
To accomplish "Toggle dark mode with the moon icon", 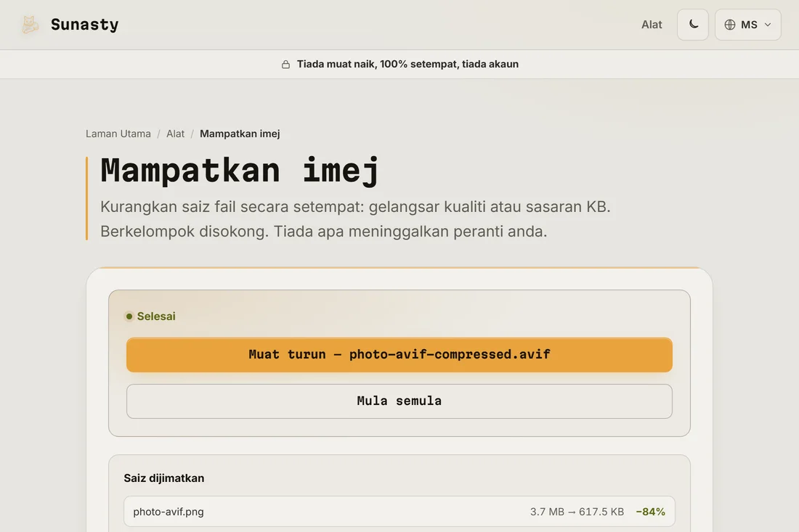I will [692, 25].
